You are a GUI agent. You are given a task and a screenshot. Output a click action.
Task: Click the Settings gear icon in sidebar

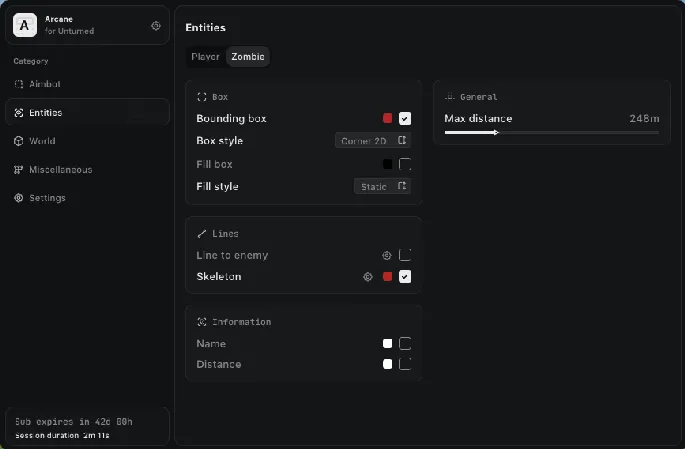click(19, 198)
